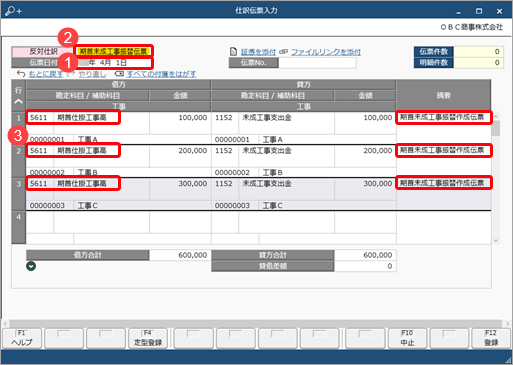Minimize the 仕訳伝票入力 window
513x365 pixels.
click(459, 12)
